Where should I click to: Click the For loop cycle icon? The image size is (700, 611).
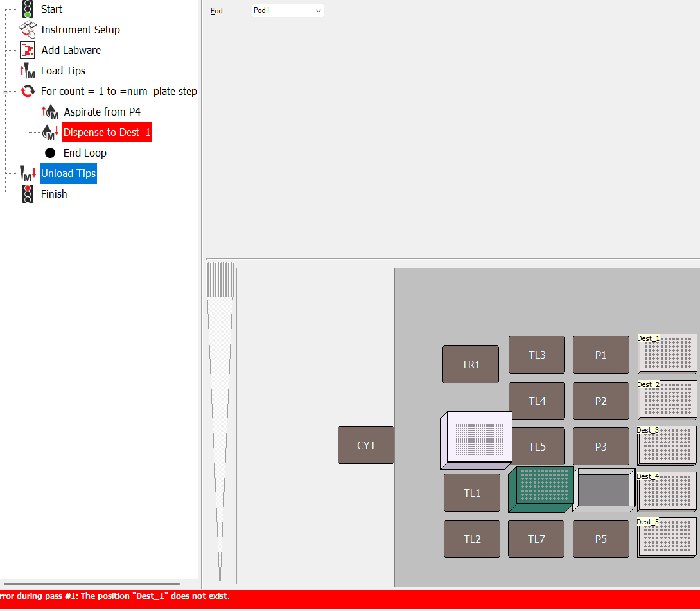(28, 91)
